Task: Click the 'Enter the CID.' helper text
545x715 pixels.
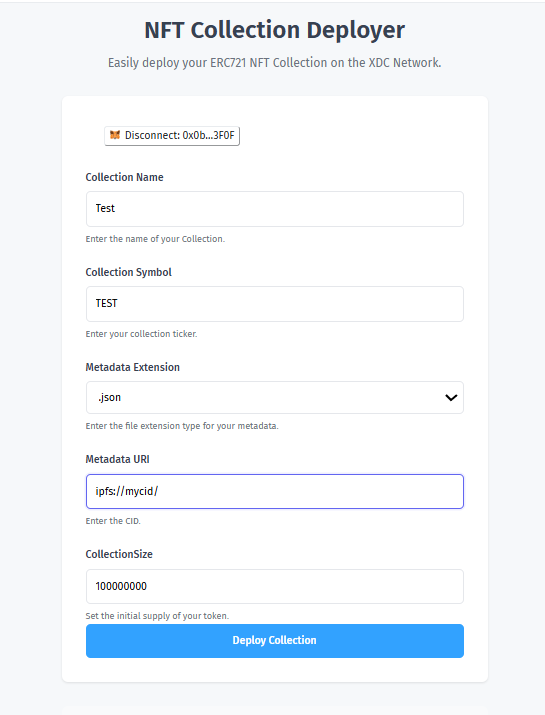Action: (113, 521)
